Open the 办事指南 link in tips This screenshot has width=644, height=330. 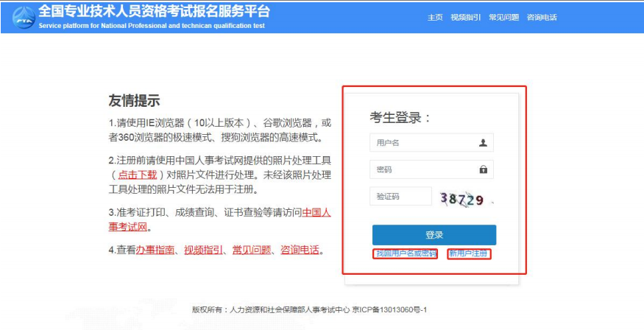(x=155, y=250)
